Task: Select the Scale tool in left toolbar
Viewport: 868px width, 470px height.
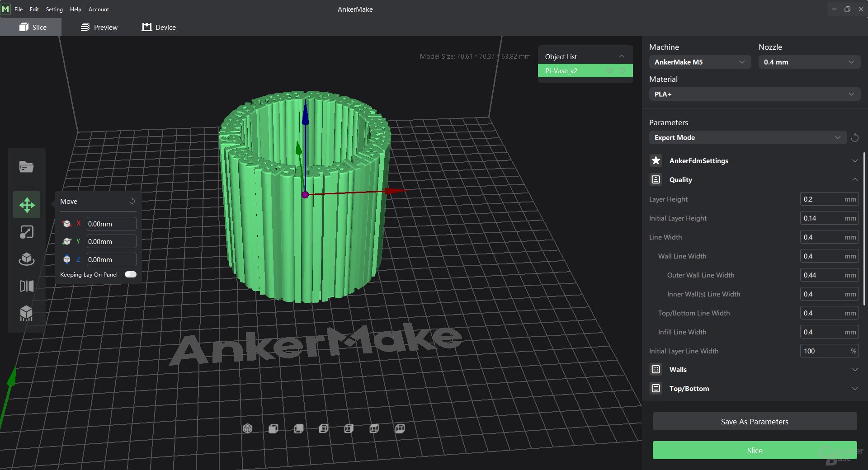Action: click(x=27, y=232)
